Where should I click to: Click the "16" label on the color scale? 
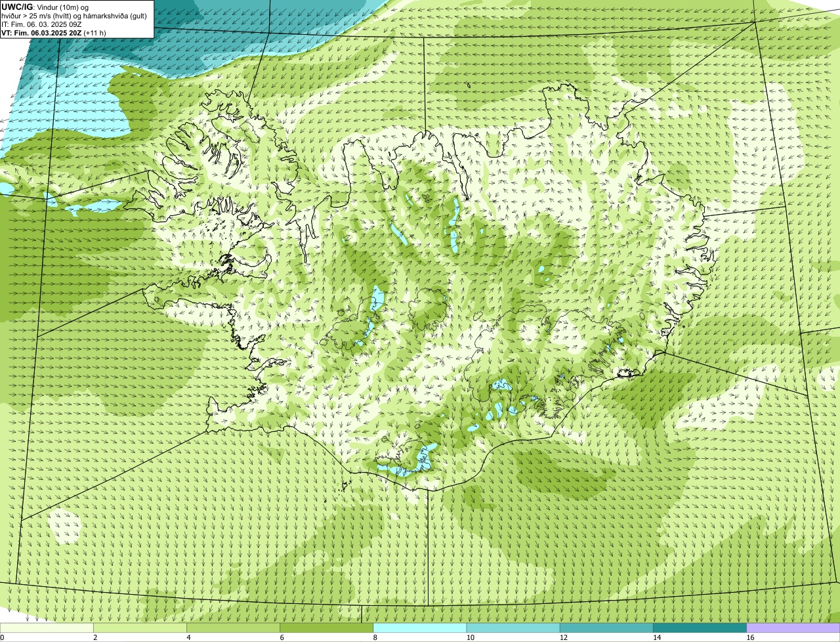tap(750, 637)
